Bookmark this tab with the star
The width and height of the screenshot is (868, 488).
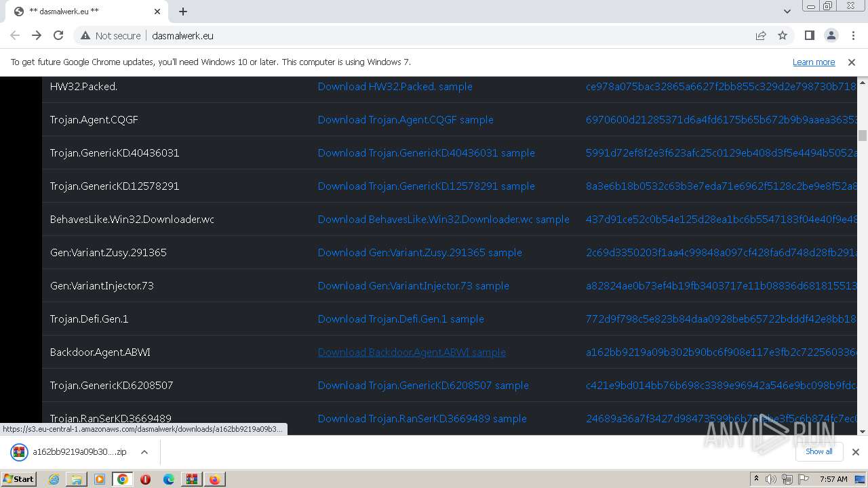click(x=783, y=35)
